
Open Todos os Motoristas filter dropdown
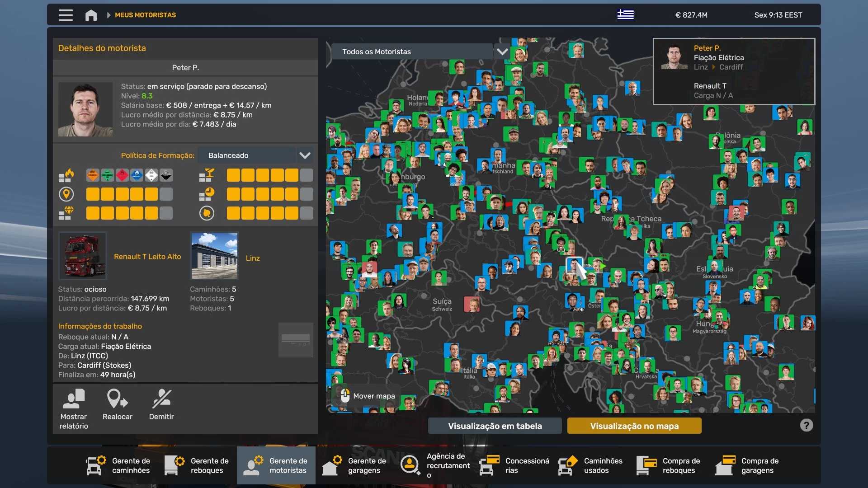click(x=502, y=52)
